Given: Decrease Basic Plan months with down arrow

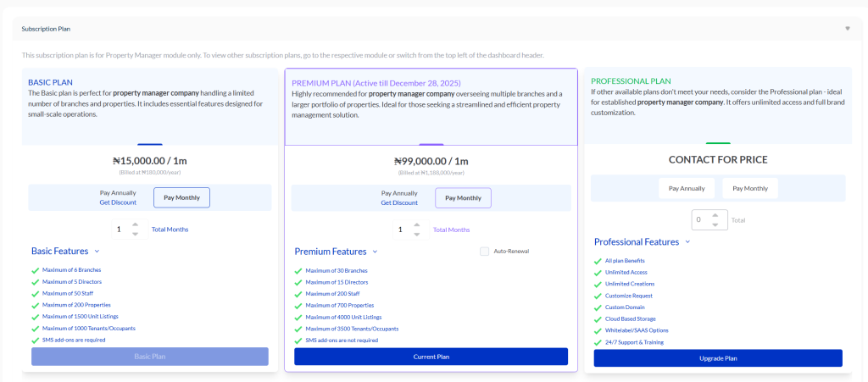Looking at the screenshot, I should (135, 234).
